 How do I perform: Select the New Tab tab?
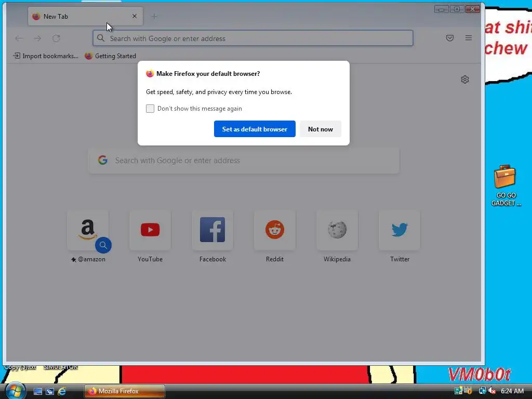pos(85,16)
